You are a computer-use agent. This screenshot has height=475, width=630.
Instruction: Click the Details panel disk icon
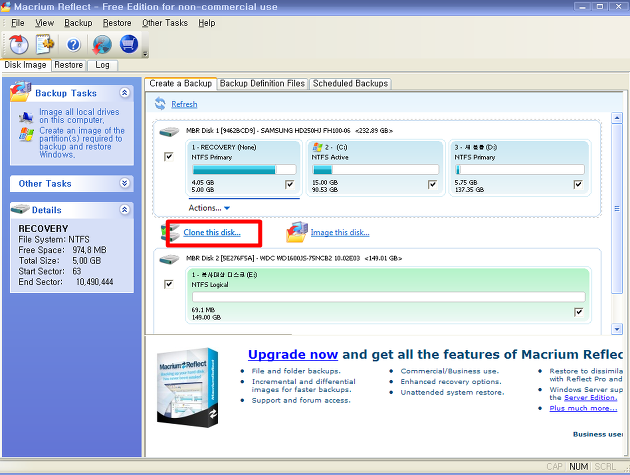click(20, 209)
